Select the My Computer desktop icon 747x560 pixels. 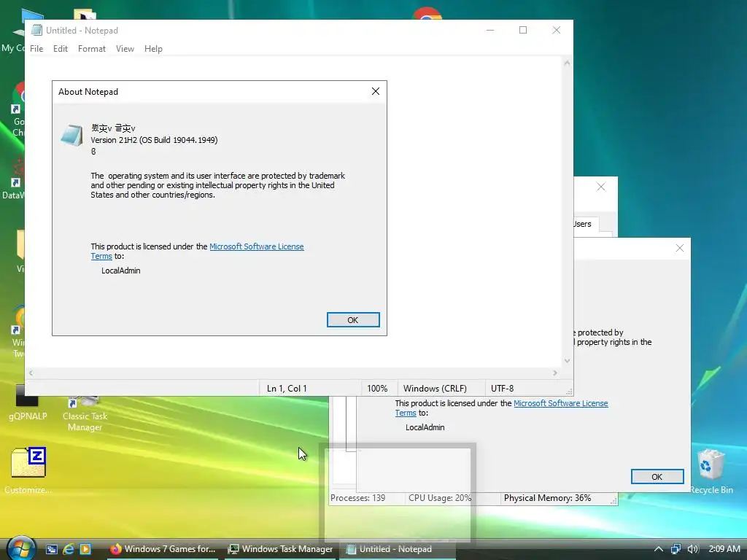pyautogui.click(x=13, y=31)
